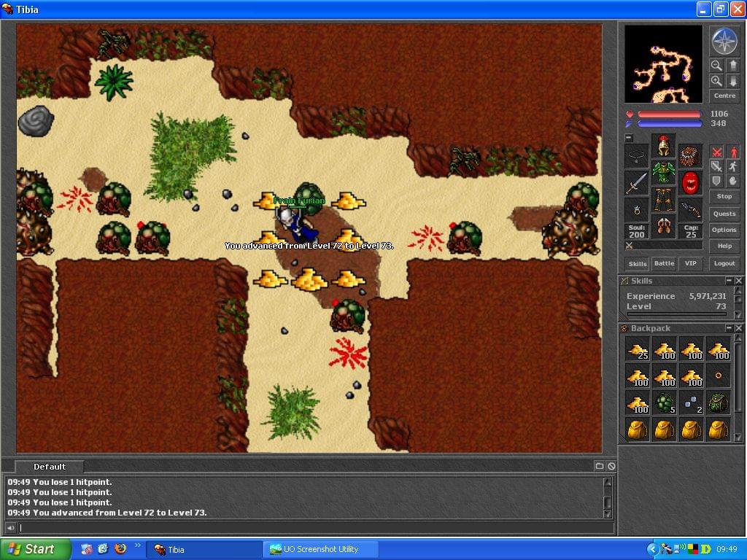Click the volume icon beside chat input
Screen dimensions: 747x560
click(x=10, y=528)
